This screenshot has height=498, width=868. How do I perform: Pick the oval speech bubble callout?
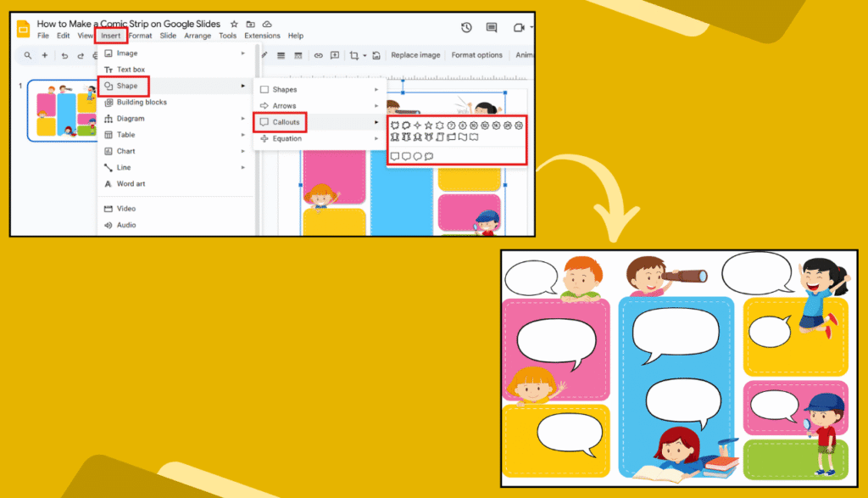(x=417, y=156)
